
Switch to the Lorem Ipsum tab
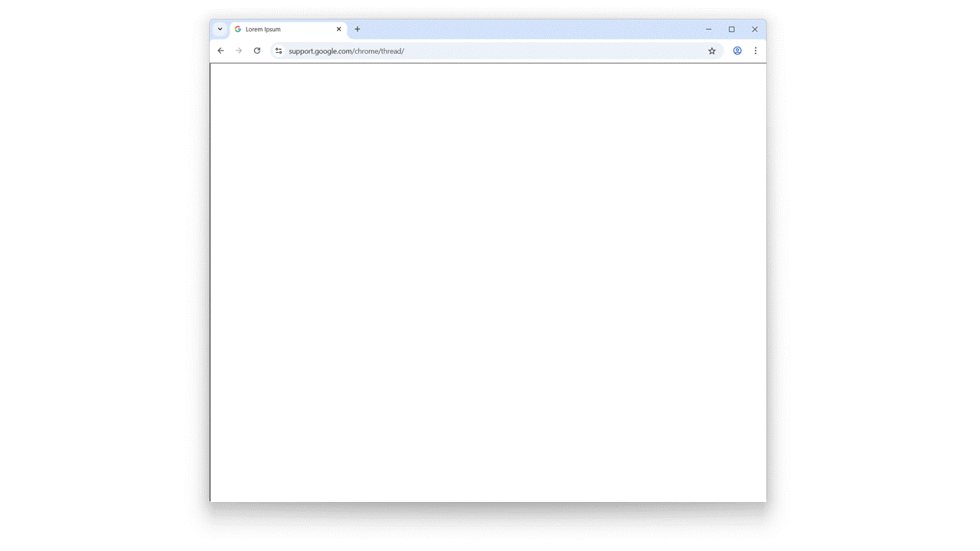tap(283, 29)
